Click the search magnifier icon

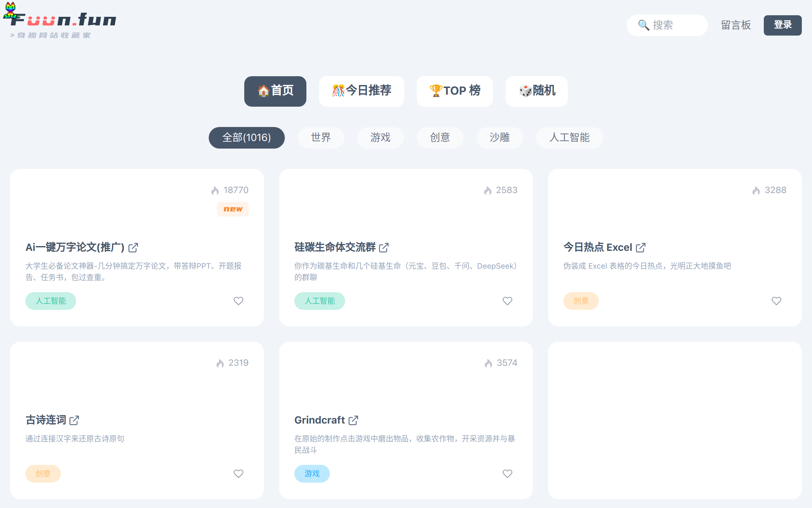(643, 25)
